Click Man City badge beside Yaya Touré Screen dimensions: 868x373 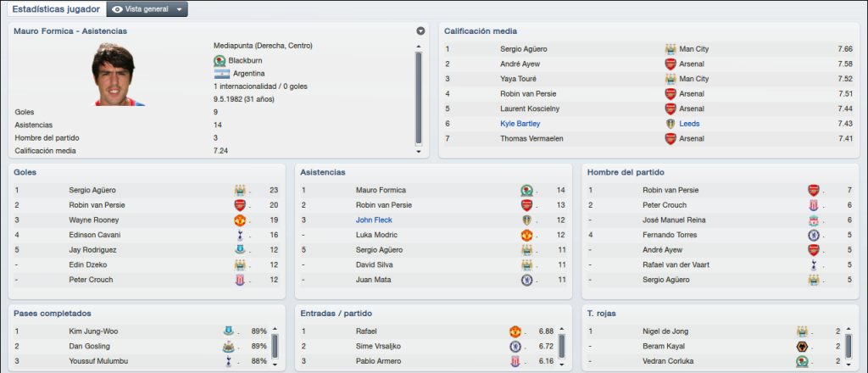click(670, 79)
